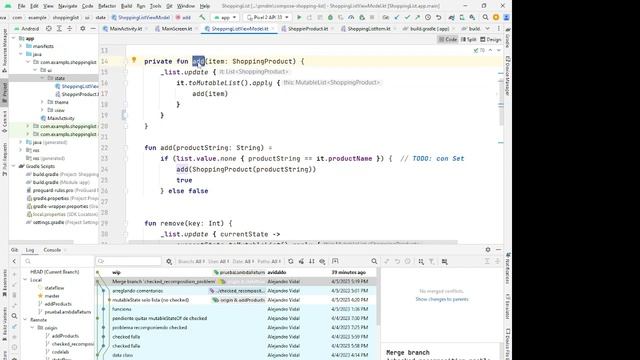Open the Build menu
640x360 pixels.
[127, 6]
